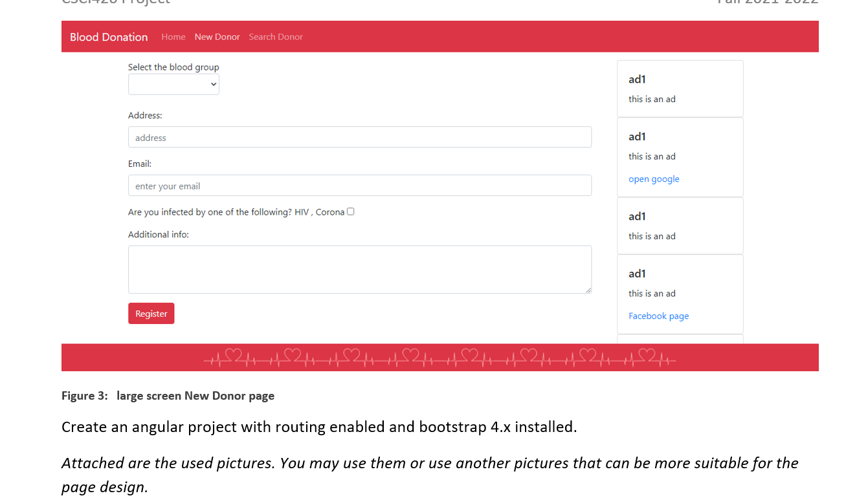Open the blood group dropdown

pyautogui.click(x=173, y=84)
